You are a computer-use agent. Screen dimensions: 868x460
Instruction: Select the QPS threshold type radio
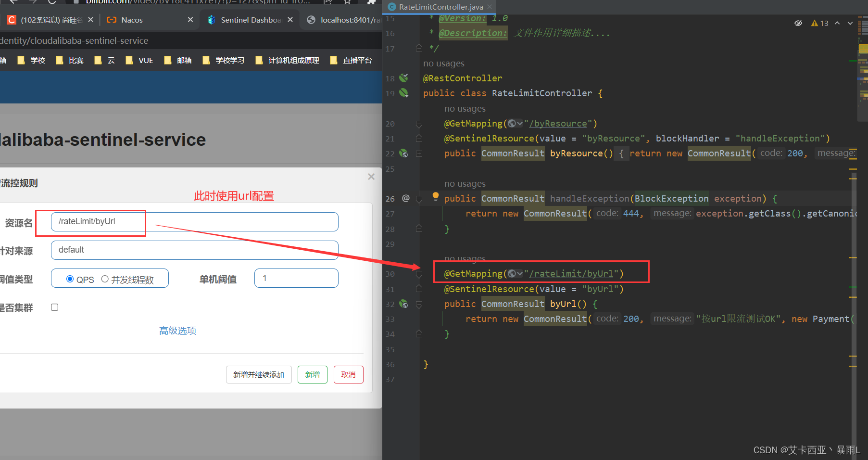point(70,279)
